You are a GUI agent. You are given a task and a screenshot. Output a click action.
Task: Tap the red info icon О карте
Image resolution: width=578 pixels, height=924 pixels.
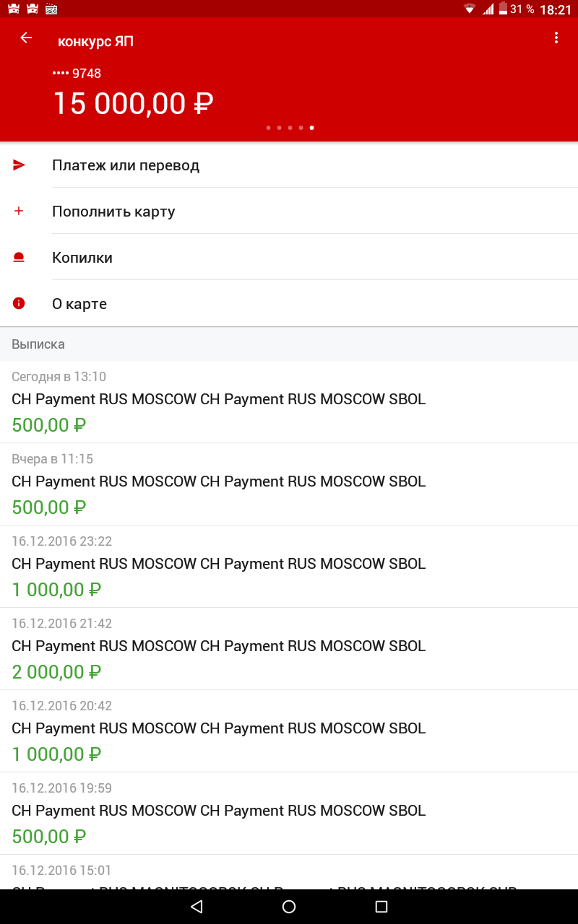click(19, 303)
